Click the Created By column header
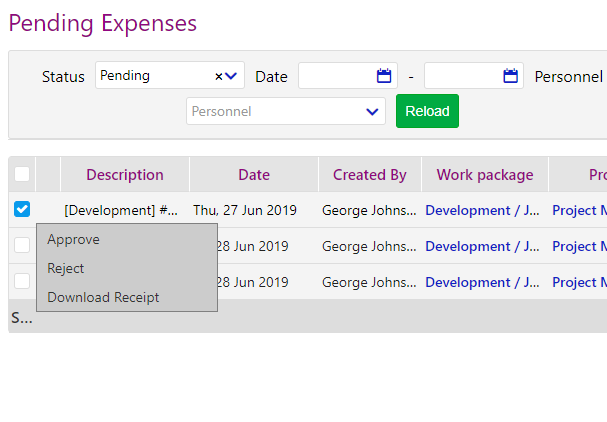 [x=370, y=175]
